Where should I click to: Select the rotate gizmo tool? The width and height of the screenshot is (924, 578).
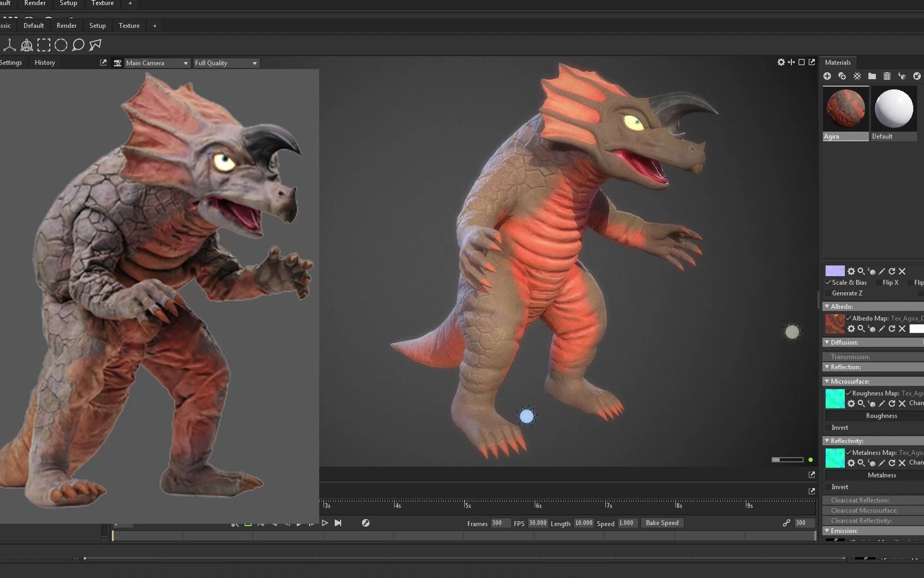coord(27,45)
